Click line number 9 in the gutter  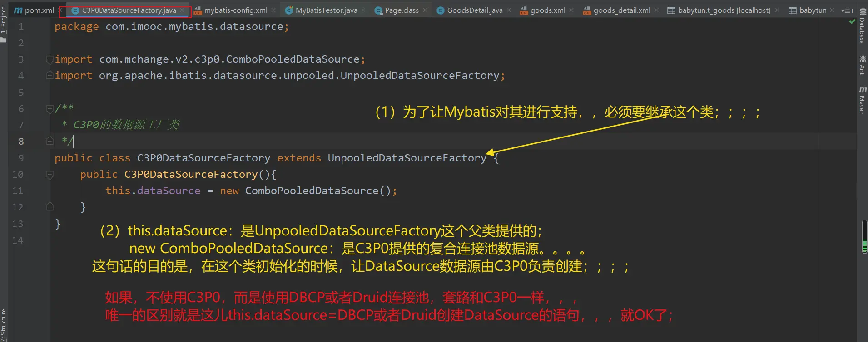(x=21, y=158)
